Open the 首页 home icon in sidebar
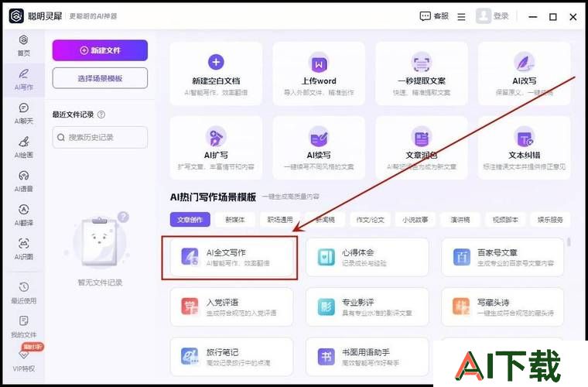588x387 pixels. [24, 39]
